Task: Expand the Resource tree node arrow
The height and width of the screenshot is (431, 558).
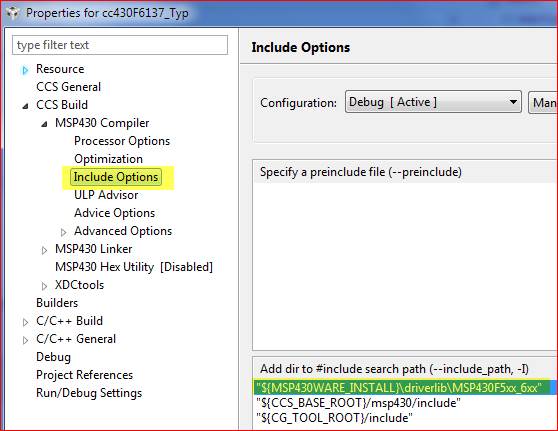Action: [25, 70]
